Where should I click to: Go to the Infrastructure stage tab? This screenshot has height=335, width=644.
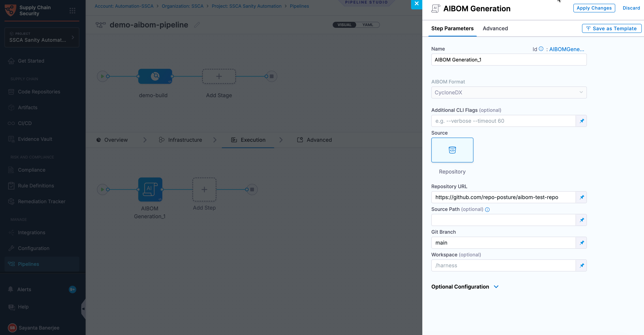point(181,140)
